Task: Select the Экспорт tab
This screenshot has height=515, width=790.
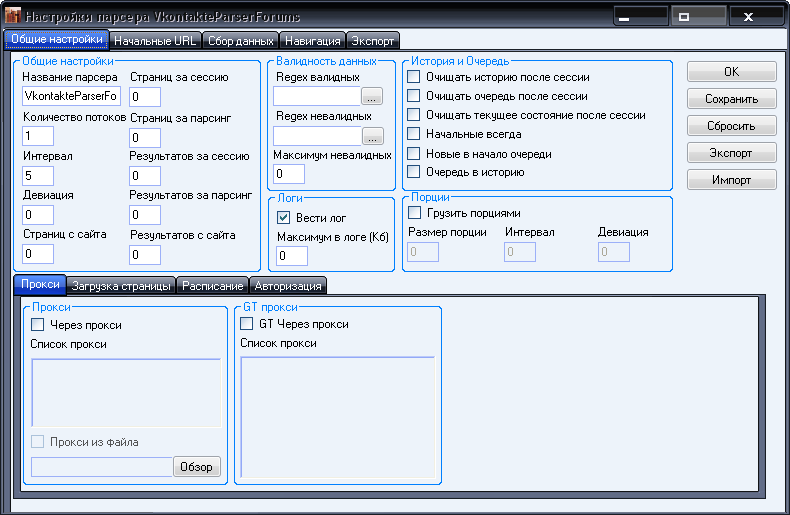Action: point(373,41)
